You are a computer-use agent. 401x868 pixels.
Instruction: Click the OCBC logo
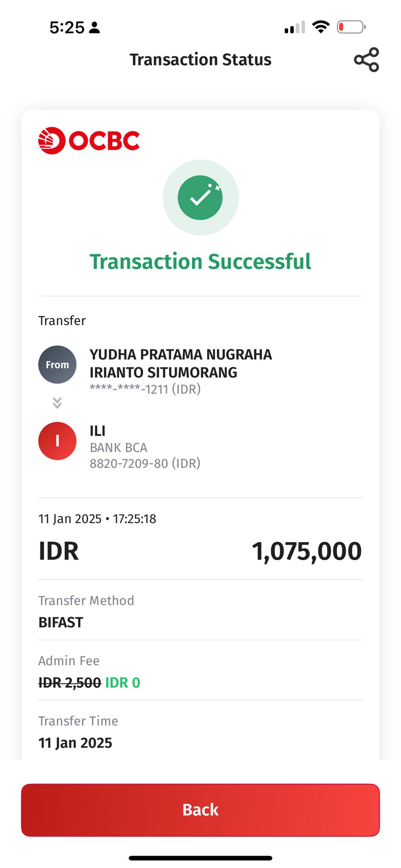coord(89,140)
